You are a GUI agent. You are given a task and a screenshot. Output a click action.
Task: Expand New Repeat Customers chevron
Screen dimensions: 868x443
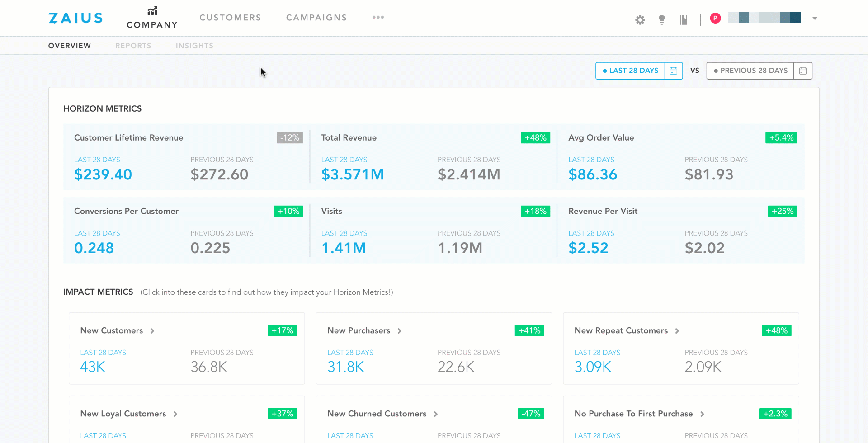point(677,331)
